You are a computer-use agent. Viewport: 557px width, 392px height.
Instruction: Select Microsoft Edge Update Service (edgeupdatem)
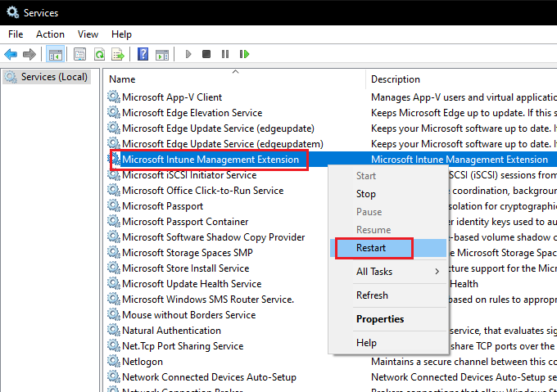[x=223, y=144]
